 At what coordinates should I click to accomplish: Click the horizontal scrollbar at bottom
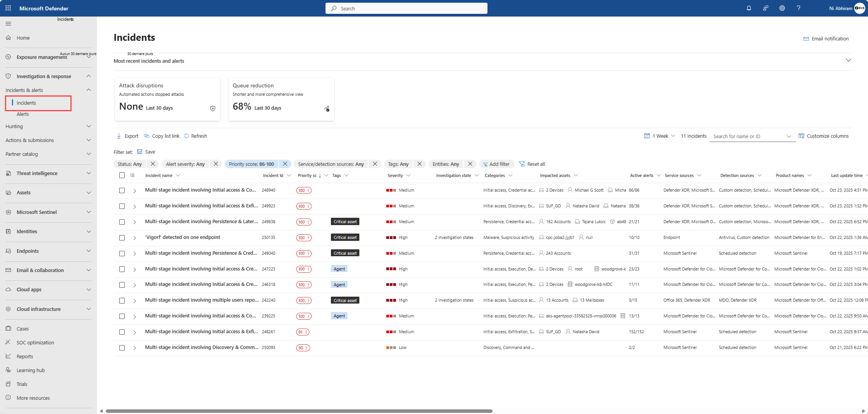(x=299, y=411)
